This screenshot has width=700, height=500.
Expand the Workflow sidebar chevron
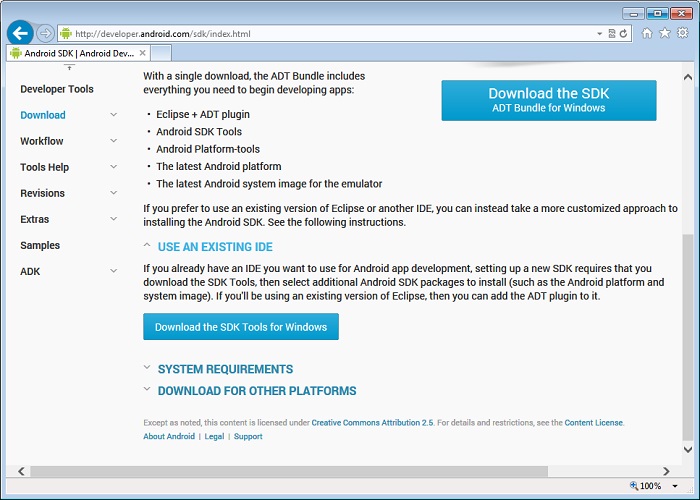(x=114, y=141)
